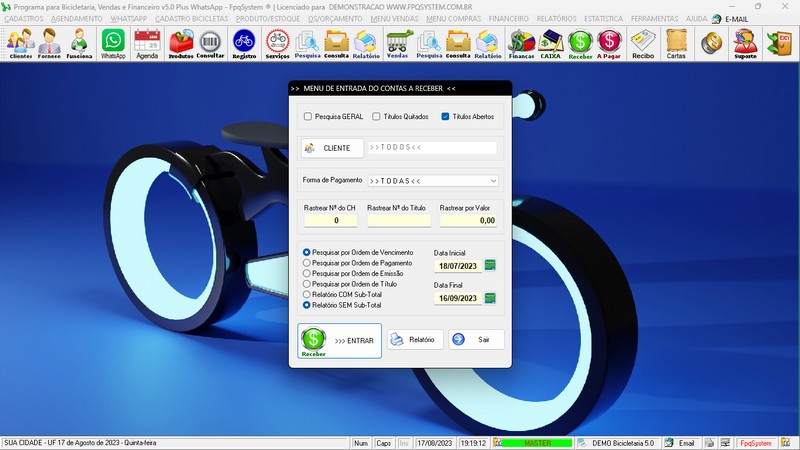Click the A Pagar toolbar icon

click(609, 42)
